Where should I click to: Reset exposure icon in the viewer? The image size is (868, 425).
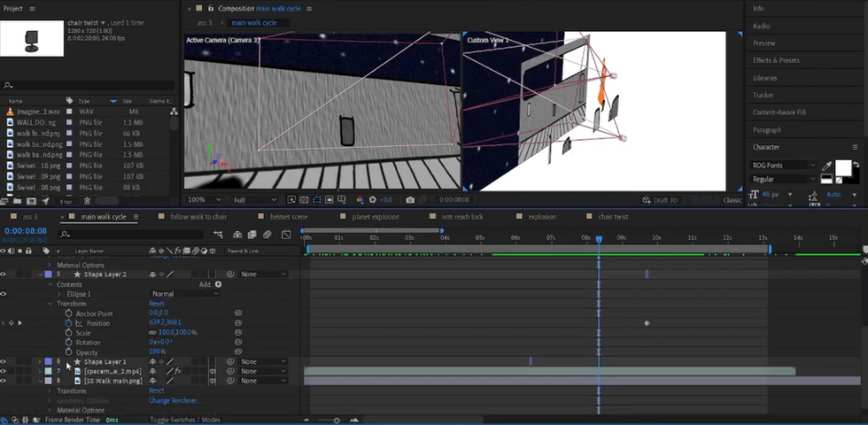tap(373, 200)
